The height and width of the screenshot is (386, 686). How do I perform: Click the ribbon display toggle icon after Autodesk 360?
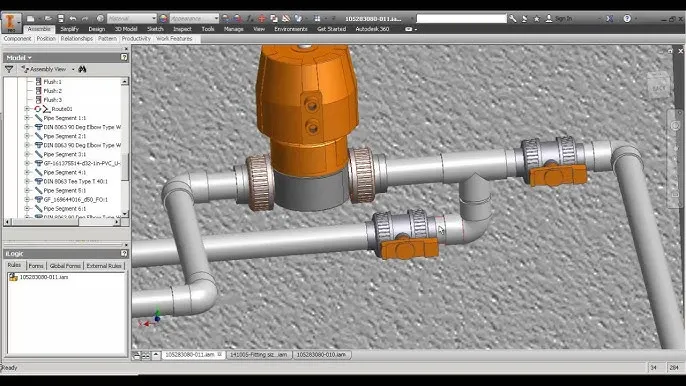[x=410, y=29]
